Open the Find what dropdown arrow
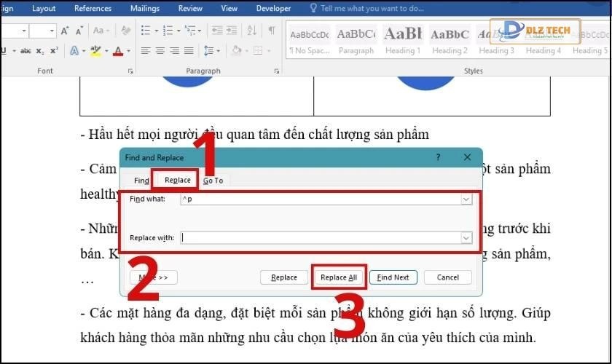The width and height of the screenshot is (612, 364). 466,199
